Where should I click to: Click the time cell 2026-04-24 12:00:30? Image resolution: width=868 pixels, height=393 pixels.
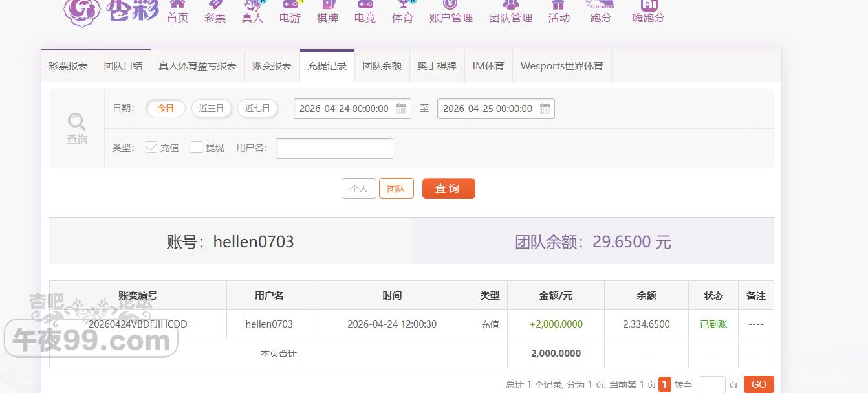[392, 324]
